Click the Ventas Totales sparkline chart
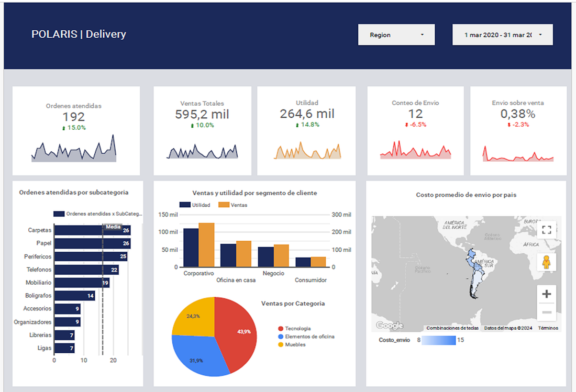576x392 pixels. tap(203, 151)
